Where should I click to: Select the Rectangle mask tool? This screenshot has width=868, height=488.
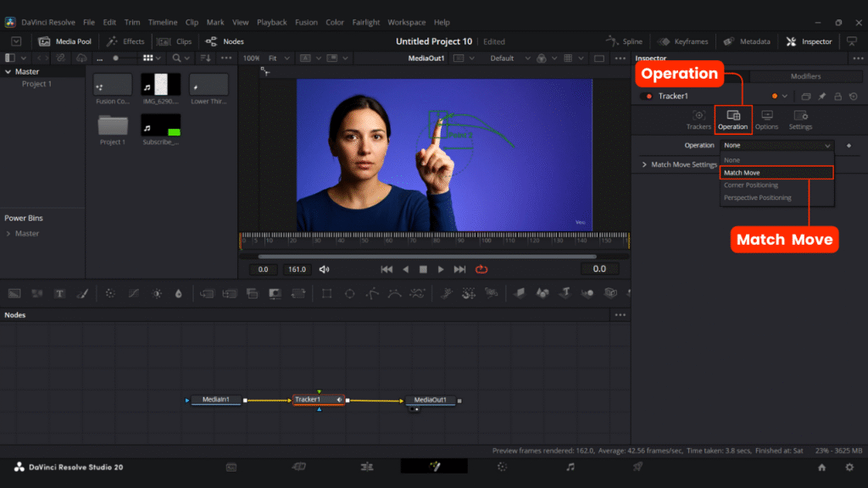tap(326, 293)
